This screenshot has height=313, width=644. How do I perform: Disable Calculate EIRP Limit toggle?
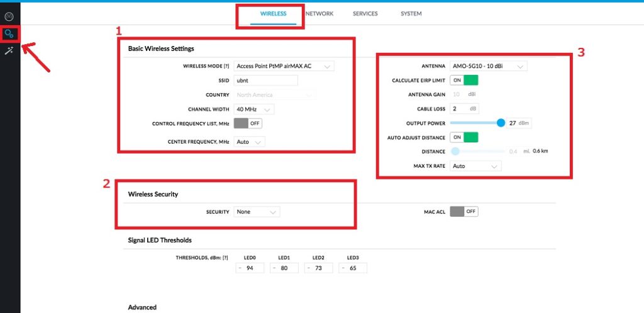pyautogui.click(x=464, y=80)
